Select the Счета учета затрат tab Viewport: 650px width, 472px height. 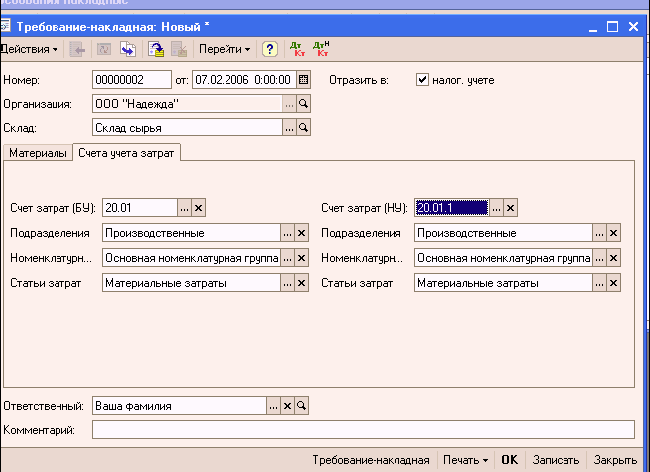(126, 152)
